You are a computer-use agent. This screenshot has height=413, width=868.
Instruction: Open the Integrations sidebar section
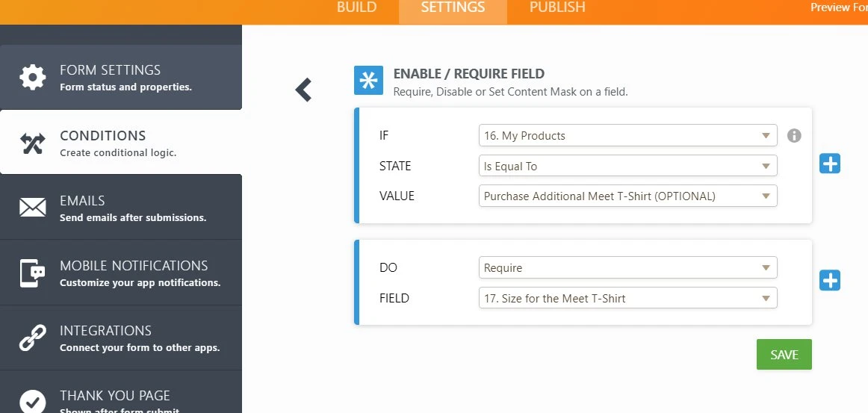[x=121, y=338]
